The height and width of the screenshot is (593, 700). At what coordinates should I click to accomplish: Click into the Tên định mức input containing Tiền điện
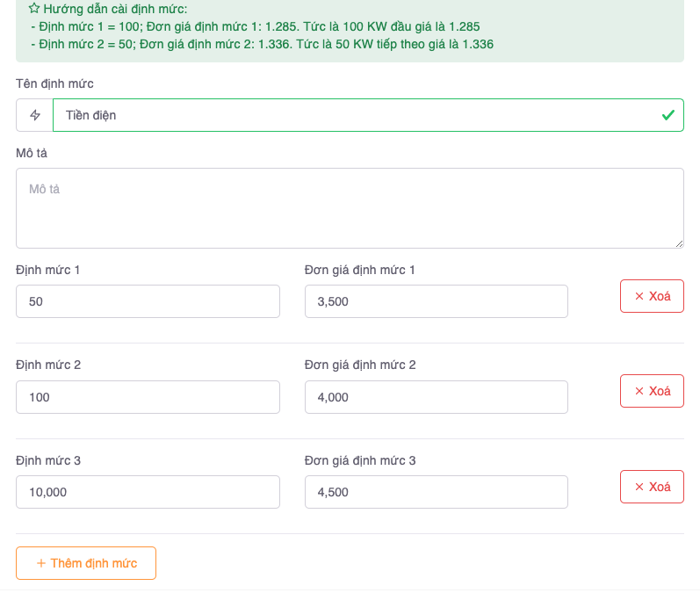point(351,115)
